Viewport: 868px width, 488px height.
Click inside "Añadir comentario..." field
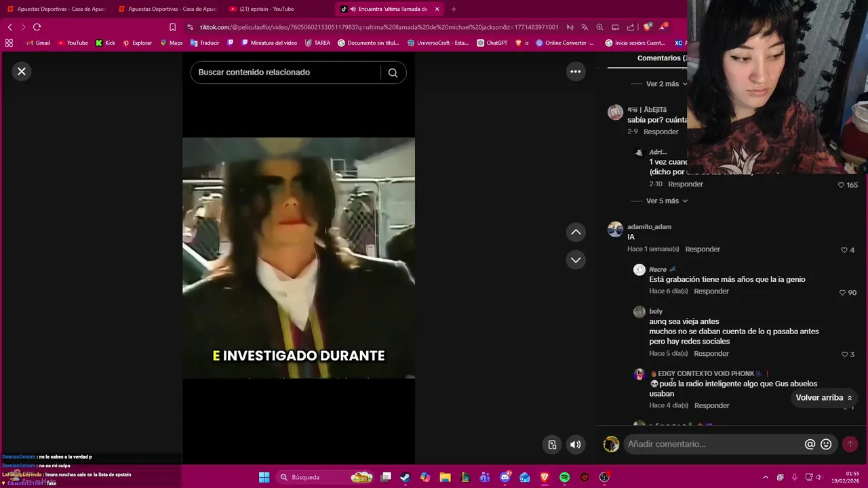[712, 444]
